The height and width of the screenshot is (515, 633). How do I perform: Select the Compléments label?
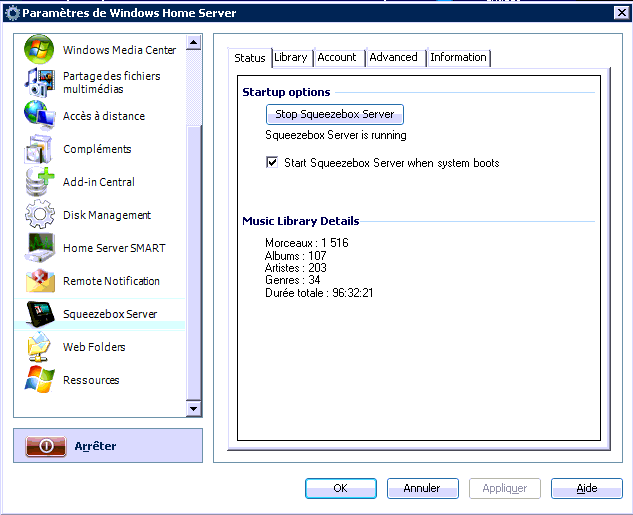(x=97, y=149)
